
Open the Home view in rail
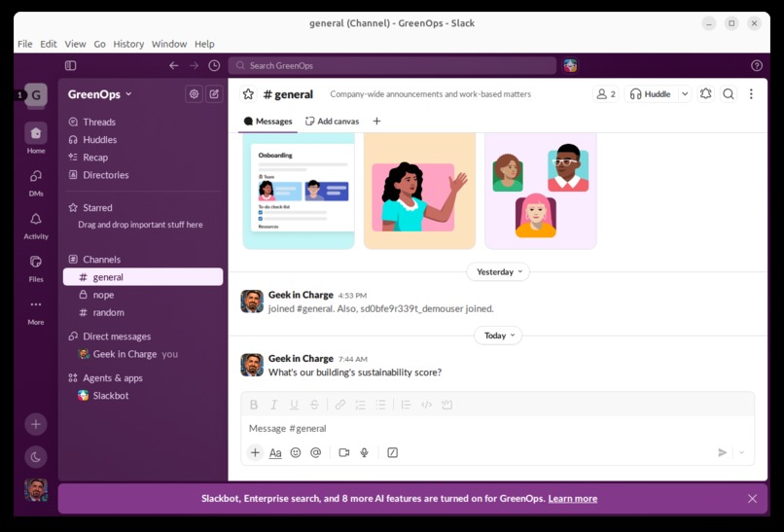click(x=36, y=138)
